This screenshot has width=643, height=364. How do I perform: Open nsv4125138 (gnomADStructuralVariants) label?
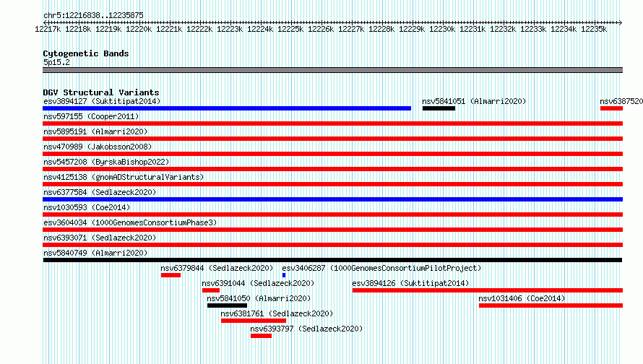pyautogui.click(x=124, y=177)
